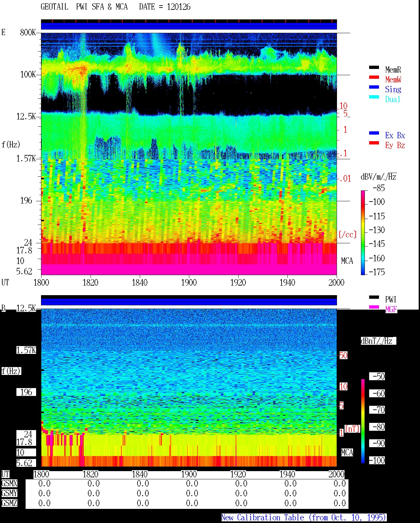The height and width of the screenshot is (523, 420).
Task: Click the magenta MGF legend swatch
Action: click(374, 307)
